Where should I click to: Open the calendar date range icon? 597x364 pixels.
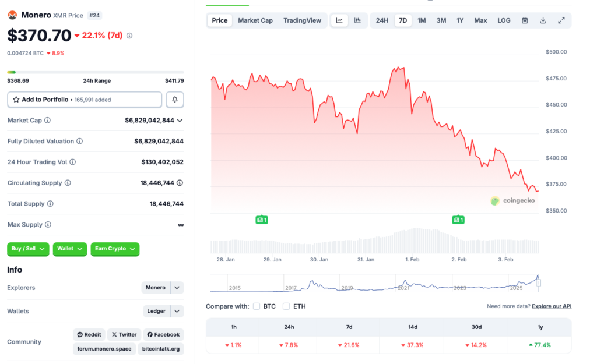(525, 20)
